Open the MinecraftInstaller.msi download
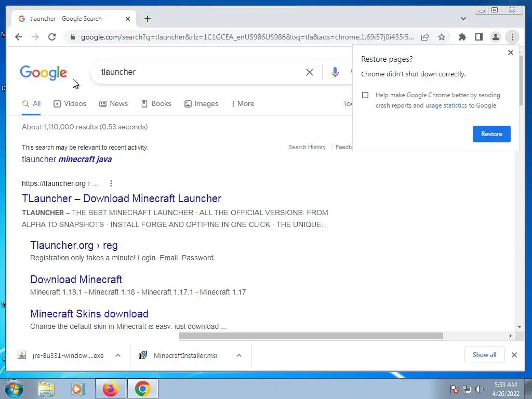The image size is (532, 399). (x=178, y=355)
